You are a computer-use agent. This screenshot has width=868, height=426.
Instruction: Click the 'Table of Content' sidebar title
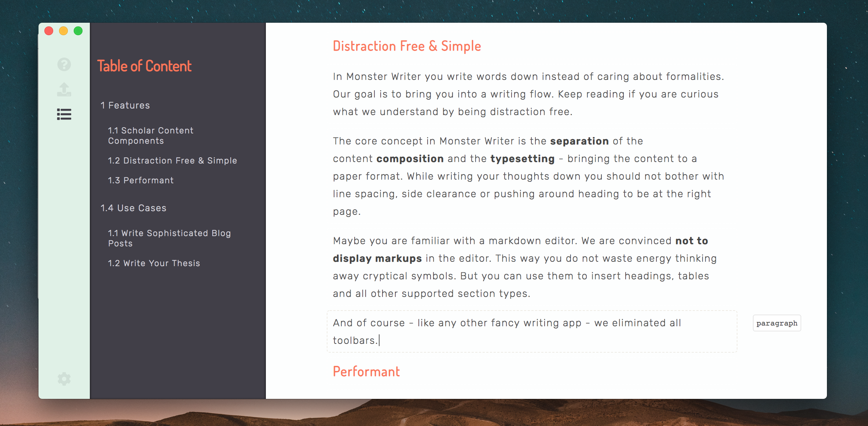click(144, 66)
